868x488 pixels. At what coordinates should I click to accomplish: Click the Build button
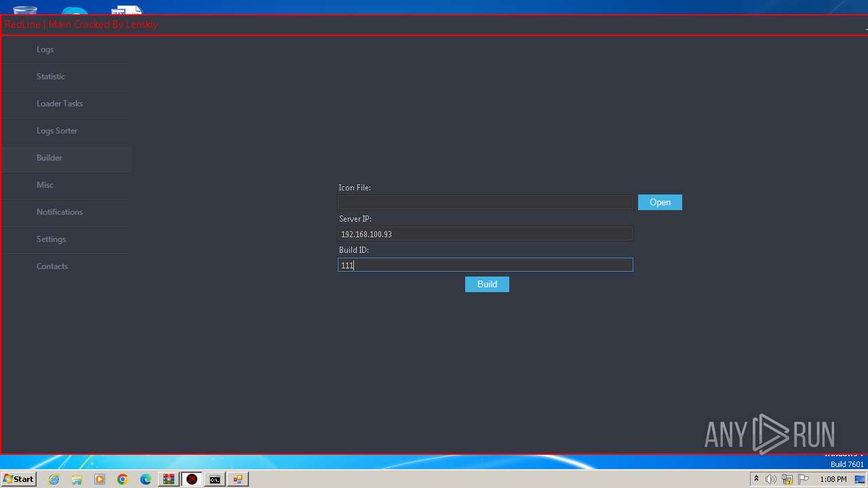(x=487, y=285)
